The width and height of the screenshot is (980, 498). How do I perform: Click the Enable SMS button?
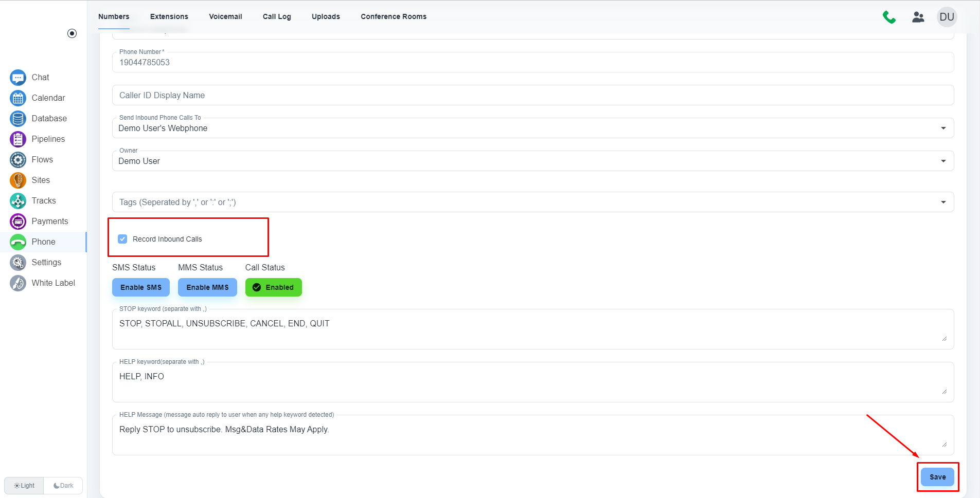click(x=141, y=287)
